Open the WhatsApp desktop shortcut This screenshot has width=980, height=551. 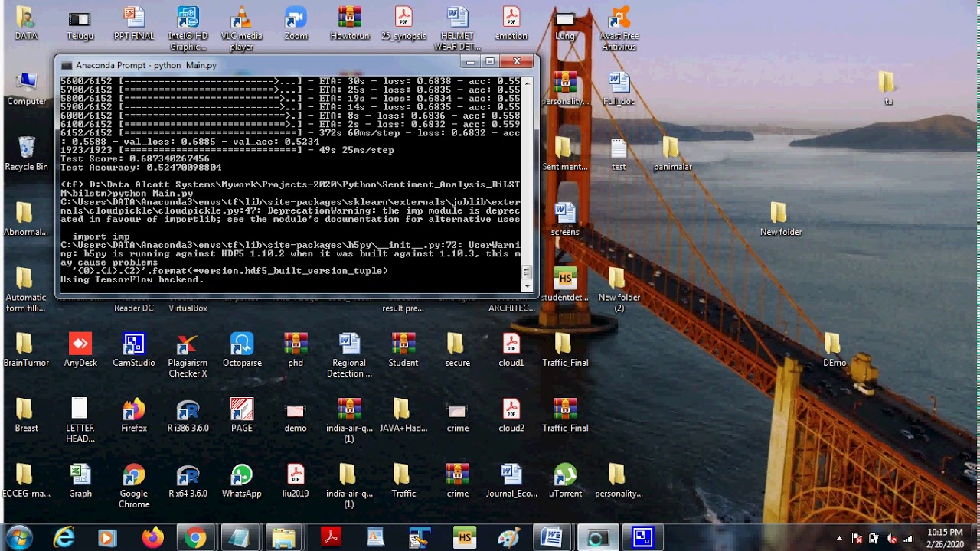pyautogui.click(x=242, y=481)
